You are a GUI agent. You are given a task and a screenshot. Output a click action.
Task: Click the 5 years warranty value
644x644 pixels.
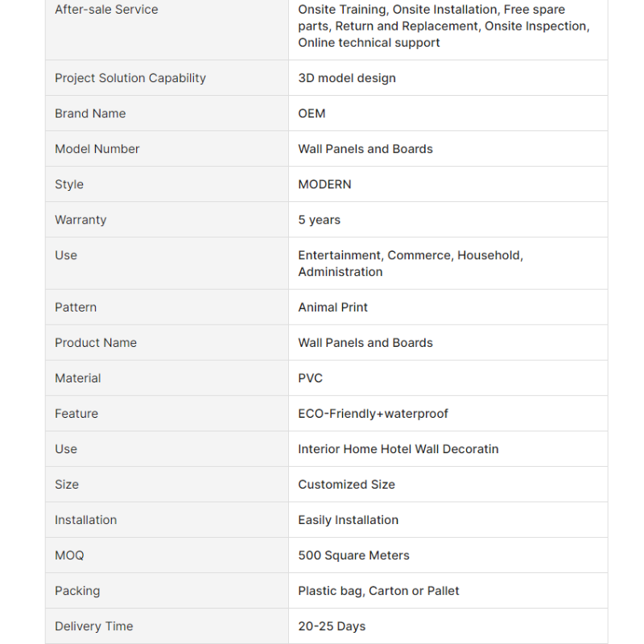[319, 220]
